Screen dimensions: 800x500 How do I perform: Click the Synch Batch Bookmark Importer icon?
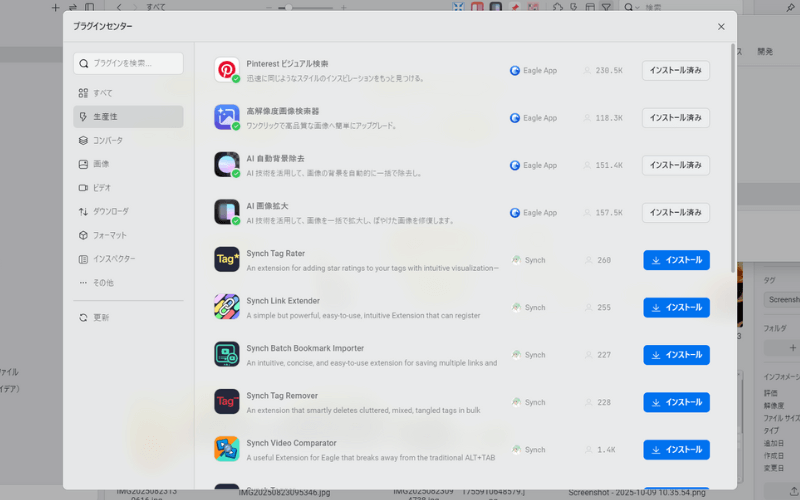[227, 354]
